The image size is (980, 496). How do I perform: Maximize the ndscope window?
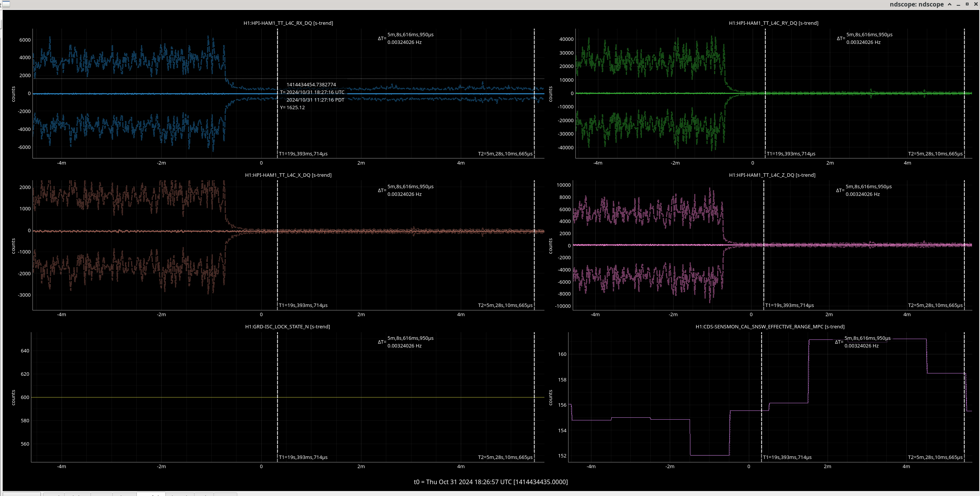[x=967, y=4]
